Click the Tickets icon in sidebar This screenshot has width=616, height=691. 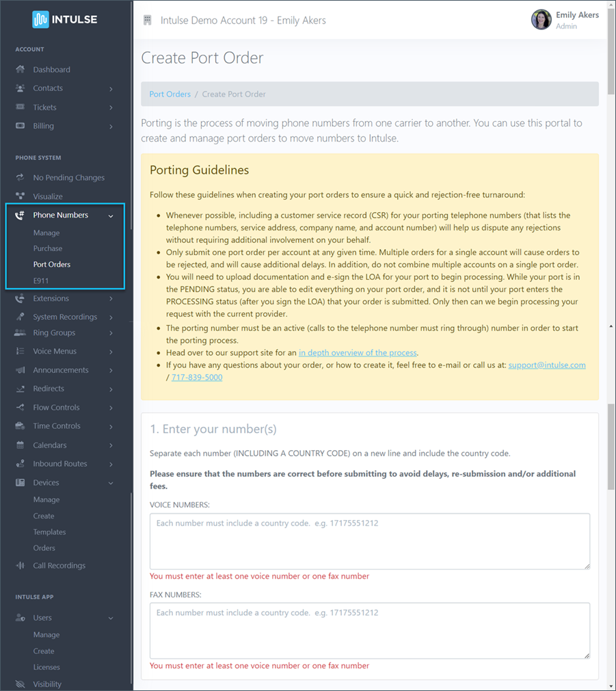20,107
